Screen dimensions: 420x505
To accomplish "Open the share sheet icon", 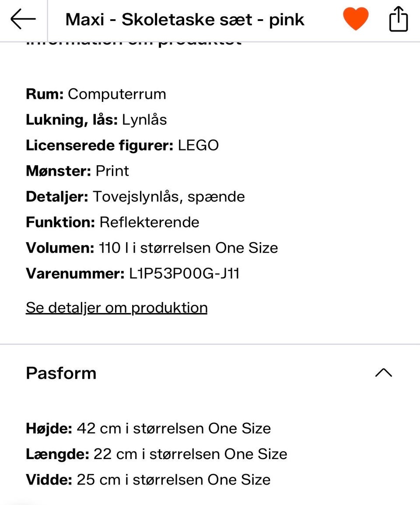I will point(399,19).
